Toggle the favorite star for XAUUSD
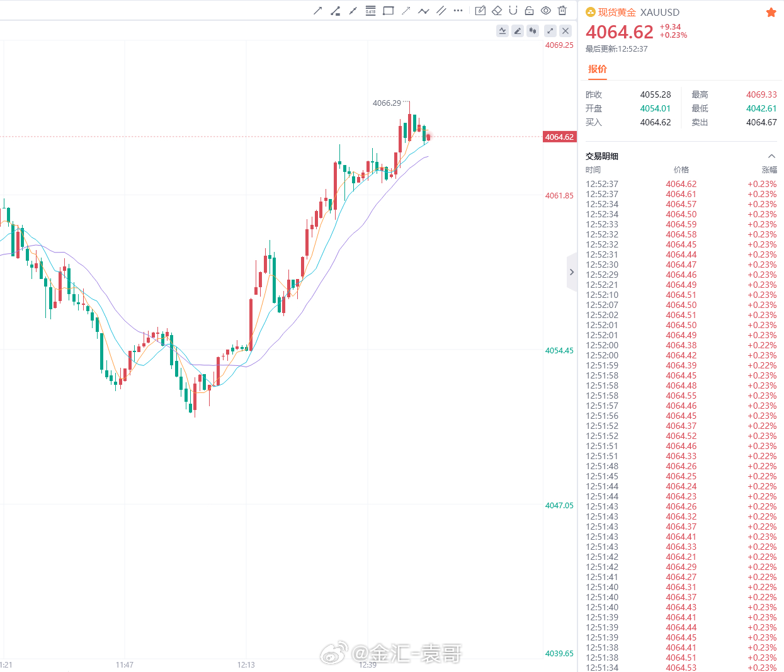784x672 pixels. click(771, 13)
